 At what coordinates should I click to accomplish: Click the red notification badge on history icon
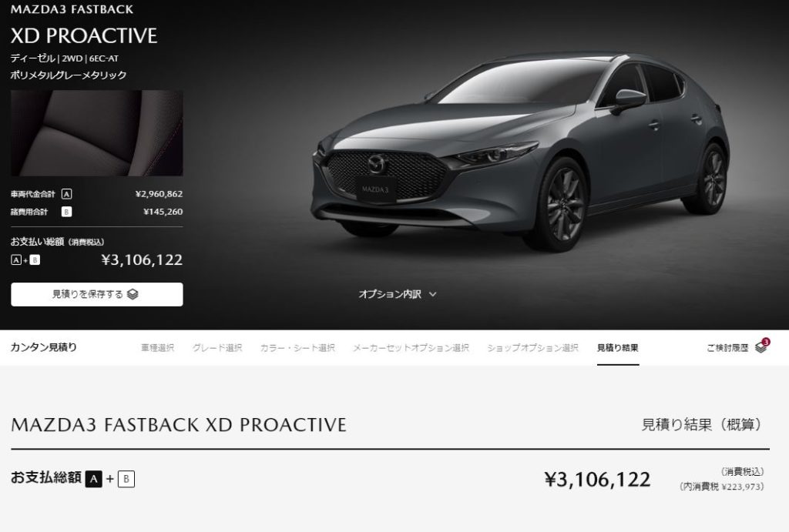(766, 342)
